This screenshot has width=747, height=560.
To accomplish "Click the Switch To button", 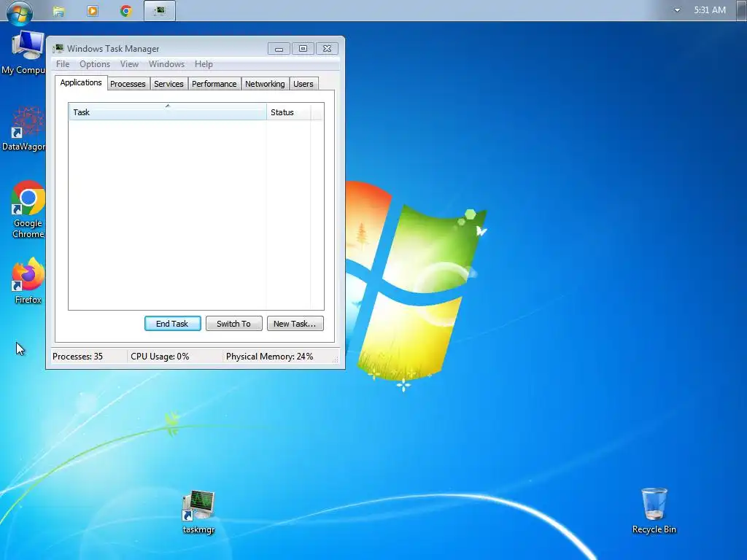I will (233, 323).
